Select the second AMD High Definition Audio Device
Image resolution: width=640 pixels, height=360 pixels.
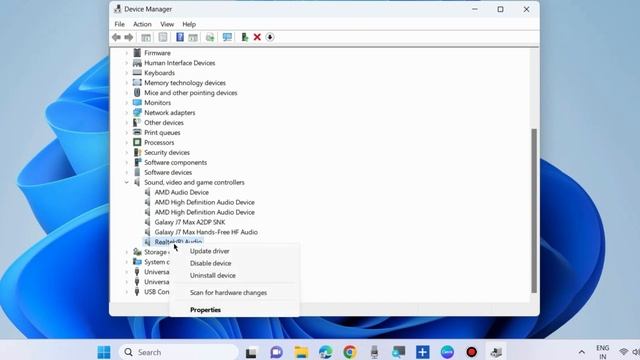click(204, 212)
